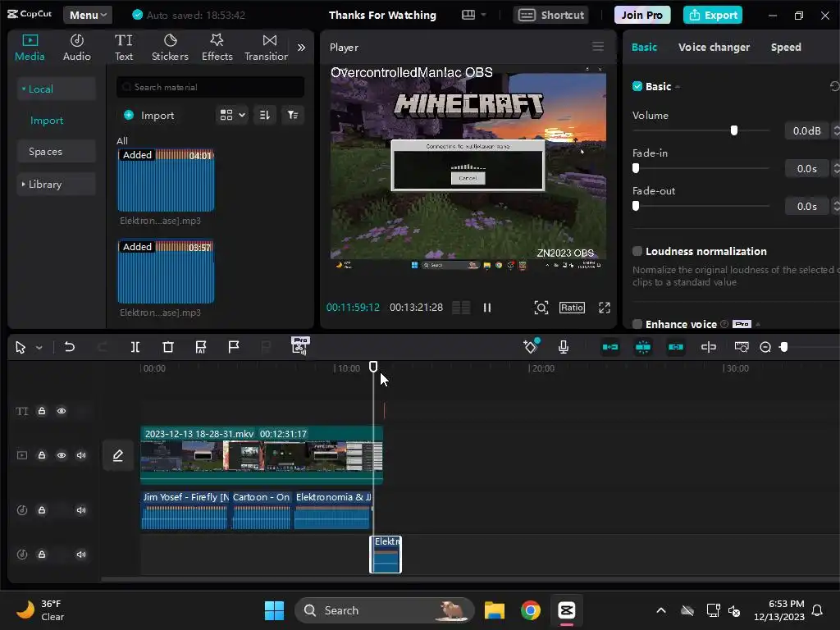This screenshot has width=840, height=630.
Task: Edit the video track cover with pencil button
Action: (118, 455)
